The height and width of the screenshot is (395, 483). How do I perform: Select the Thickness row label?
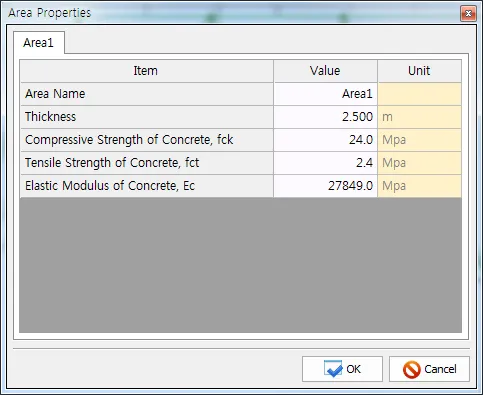147,117
